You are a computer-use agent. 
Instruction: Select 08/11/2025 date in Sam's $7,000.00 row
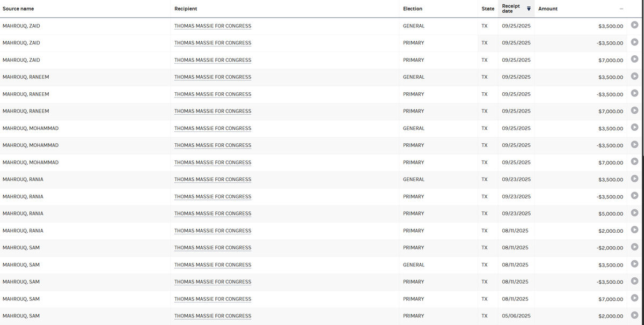[515, 299]
